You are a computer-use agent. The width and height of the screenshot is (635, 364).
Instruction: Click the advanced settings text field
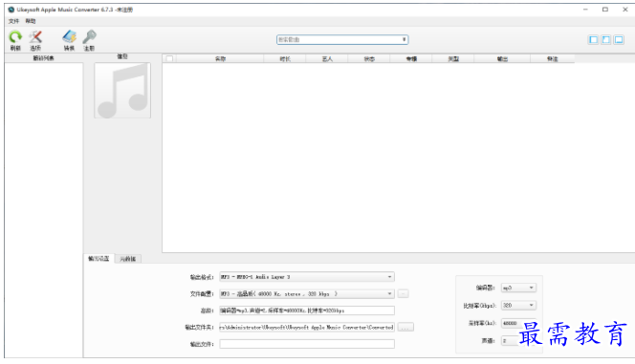[307, 310]
